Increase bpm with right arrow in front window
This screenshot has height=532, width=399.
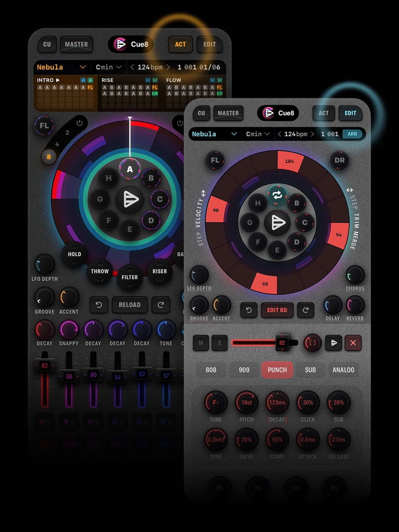coord(313,134)
